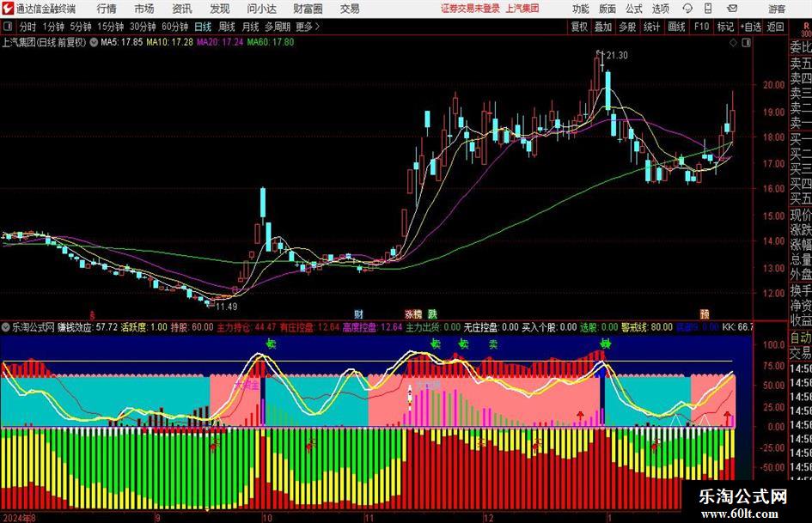Image resolution: width=812 pixels, height=523 pixels.
Task: Open the F10 company info button
Action: (702, 27)
